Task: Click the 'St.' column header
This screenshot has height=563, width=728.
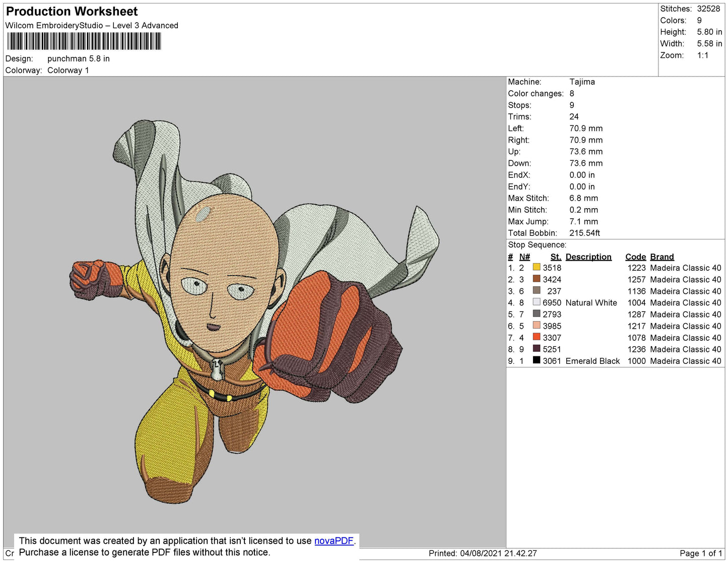Action: click(x=556, y=257)
